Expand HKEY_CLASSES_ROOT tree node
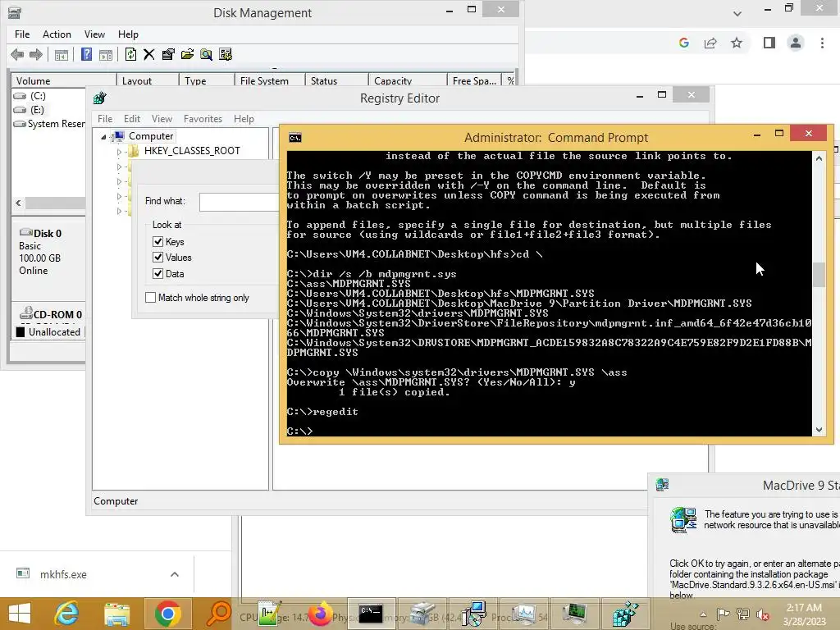 (119, 152)
